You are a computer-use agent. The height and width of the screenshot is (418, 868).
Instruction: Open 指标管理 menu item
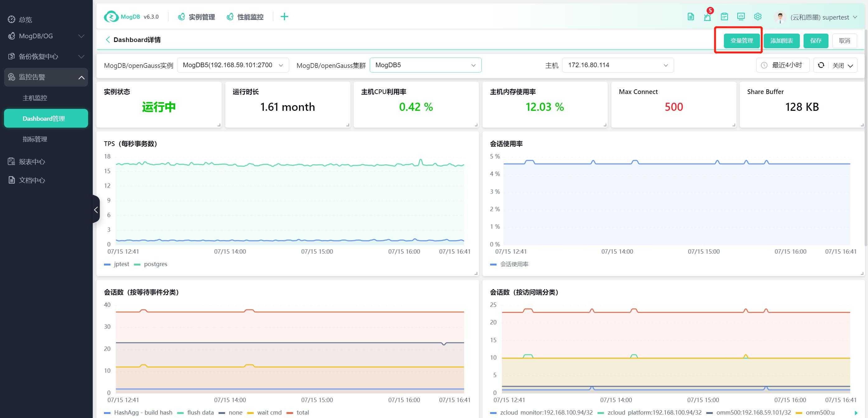[x=46, y=139]
